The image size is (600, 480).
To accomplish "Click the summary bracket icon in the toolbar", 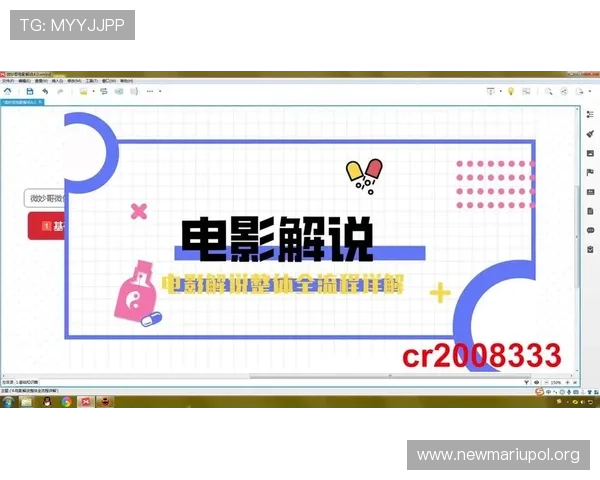I will tap(134, 91).
